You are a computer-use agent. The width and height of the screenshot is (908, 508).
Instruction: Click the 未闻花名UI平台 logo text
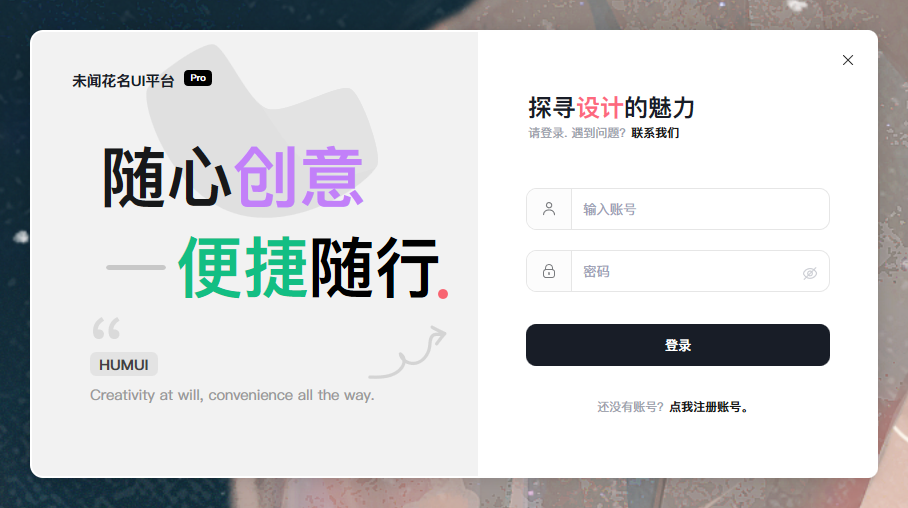click(x=123, y=81)
